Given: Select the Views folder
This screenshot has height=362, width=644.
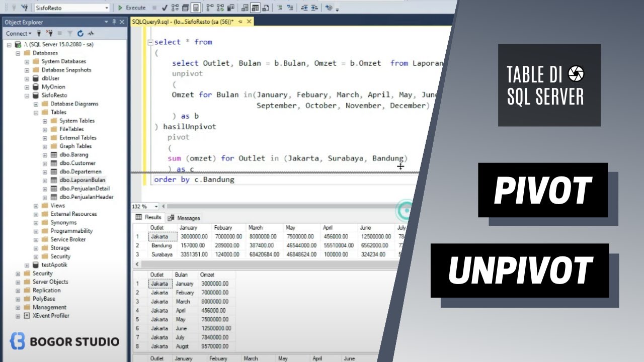Looking at the screenshot, I should point(57,205).
